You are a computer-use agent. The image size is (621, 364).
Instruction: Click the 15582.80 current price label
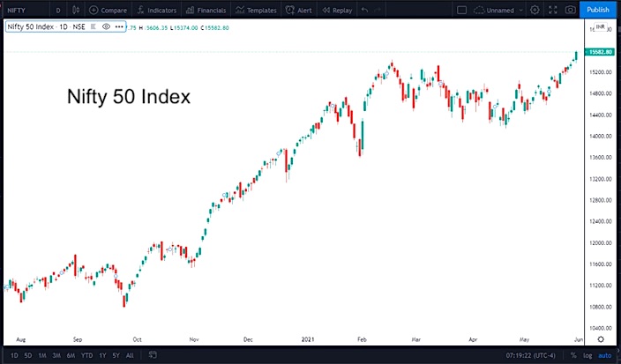click(601, 52)
